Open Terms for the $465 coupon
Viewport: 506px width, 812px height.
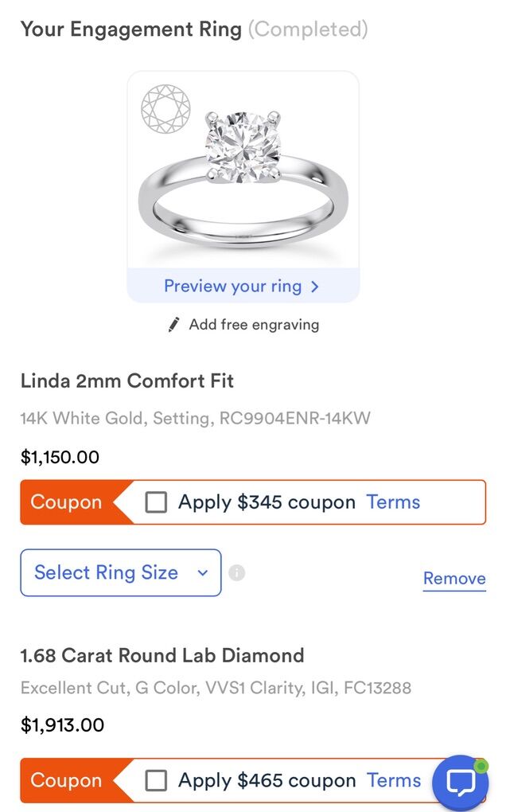click(393, 780)
